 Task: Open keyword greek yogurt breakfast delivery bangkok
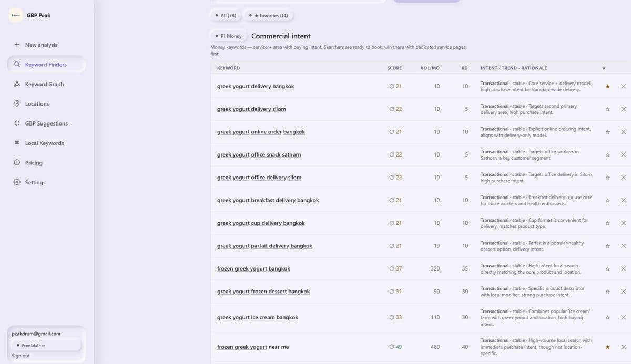[x=268, y=200]
